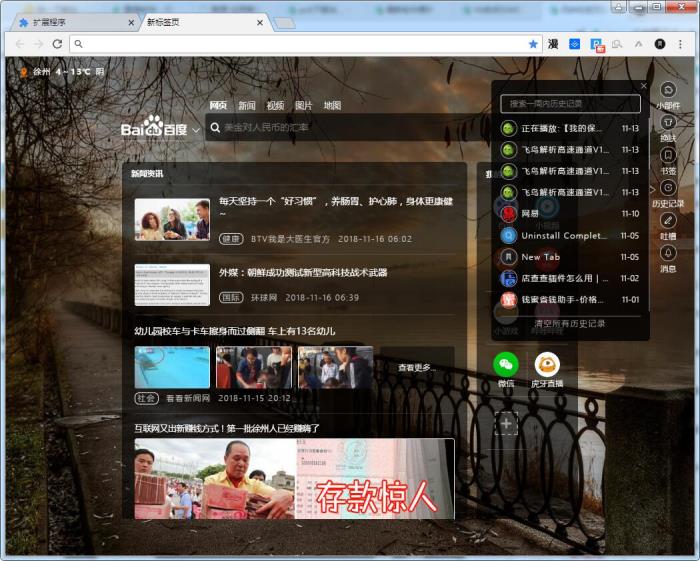
Task: Click the 国际 category tag
Action: pyautogui.click(x=231, y=297)
